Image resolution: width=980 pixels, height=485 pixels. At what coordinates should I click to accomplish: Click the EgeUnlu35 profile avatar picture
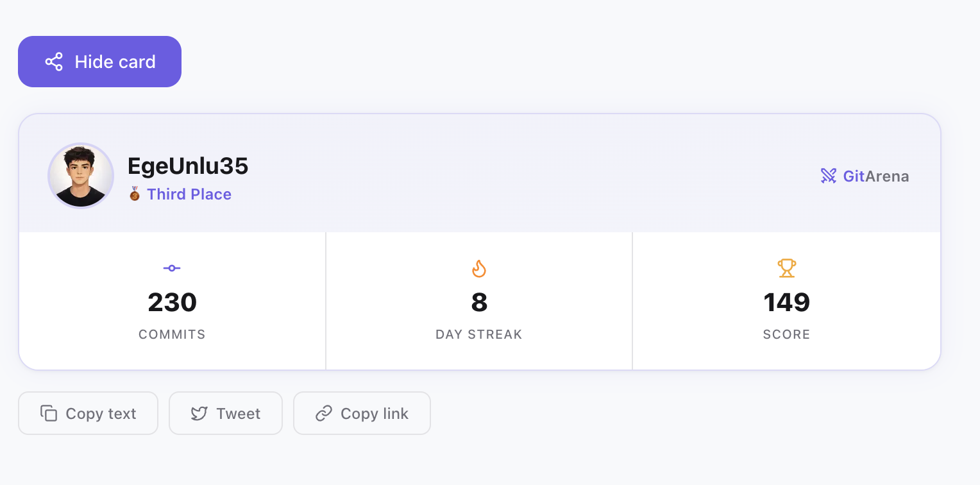point(81,175)
